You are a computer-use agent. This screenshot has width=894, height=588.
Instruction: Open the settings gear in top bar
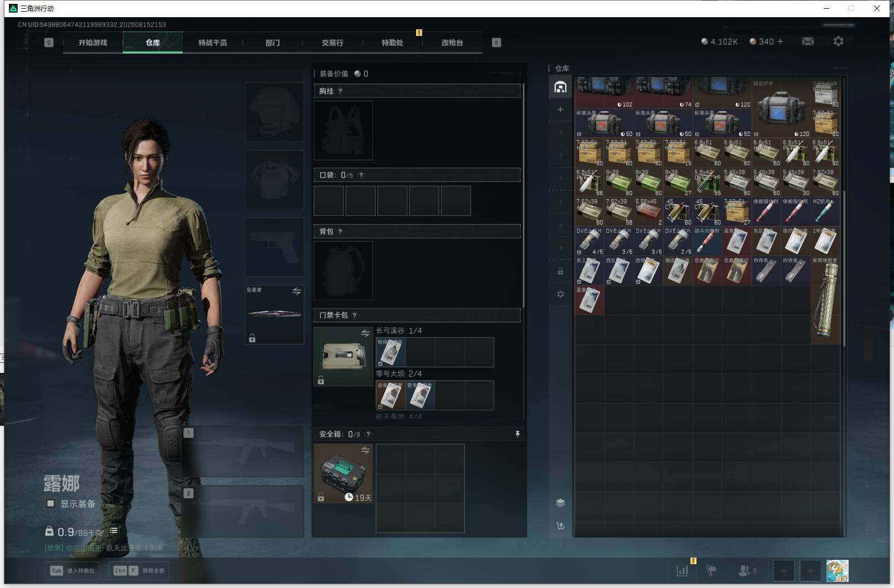(838, 41)
